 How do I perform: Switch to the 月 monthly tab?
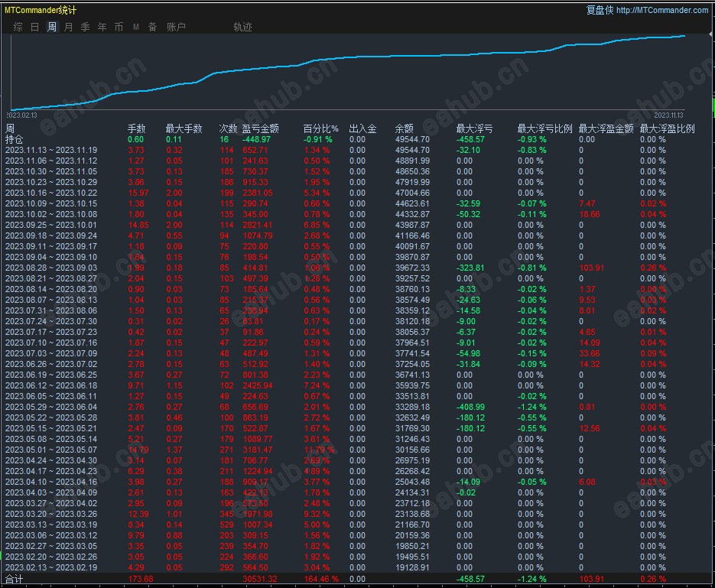click(68, 27)
